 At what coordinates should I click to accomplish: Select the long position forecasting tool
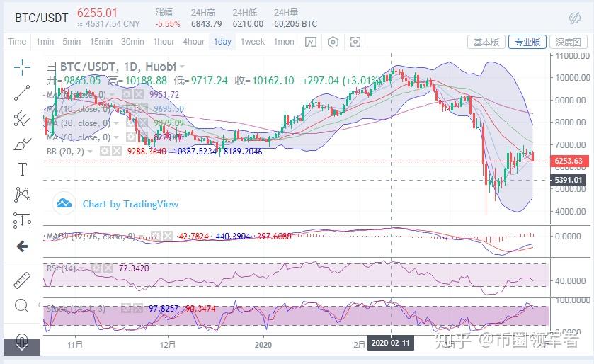[22, 220]
